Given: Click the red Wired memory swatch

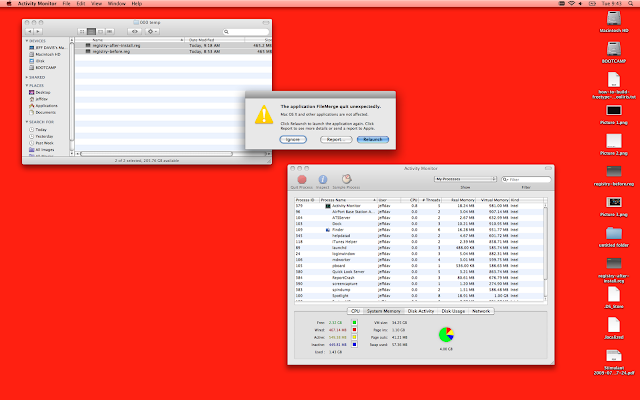Looking at the screenshot, I should click(x=354, y=330).
